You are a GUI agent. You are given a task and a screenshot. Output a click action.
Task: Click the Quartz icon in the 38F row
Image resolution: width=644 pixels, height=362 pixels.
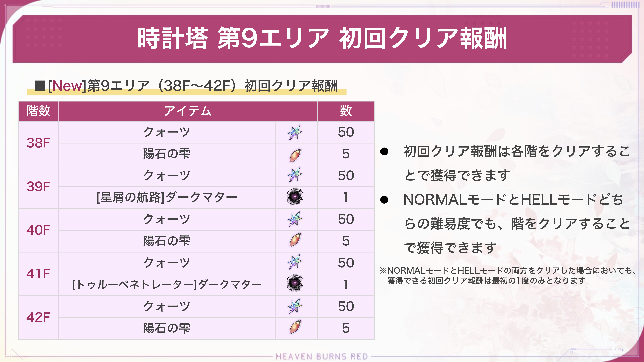click(295, 132)
